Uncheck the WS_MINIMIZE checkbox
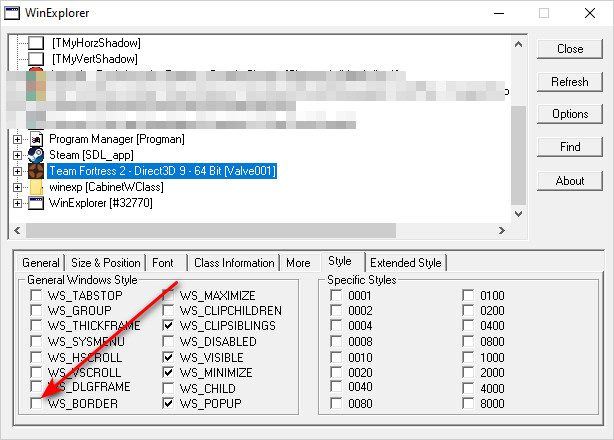The width and height of the screenshot is (614, 440). (x=168, y=372)
